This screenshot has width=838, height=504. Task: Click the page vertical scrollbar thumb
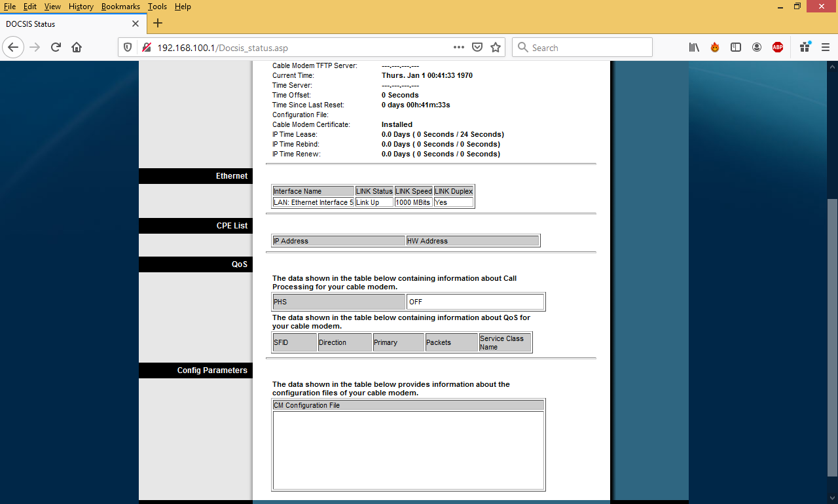[x=832, y=337]
